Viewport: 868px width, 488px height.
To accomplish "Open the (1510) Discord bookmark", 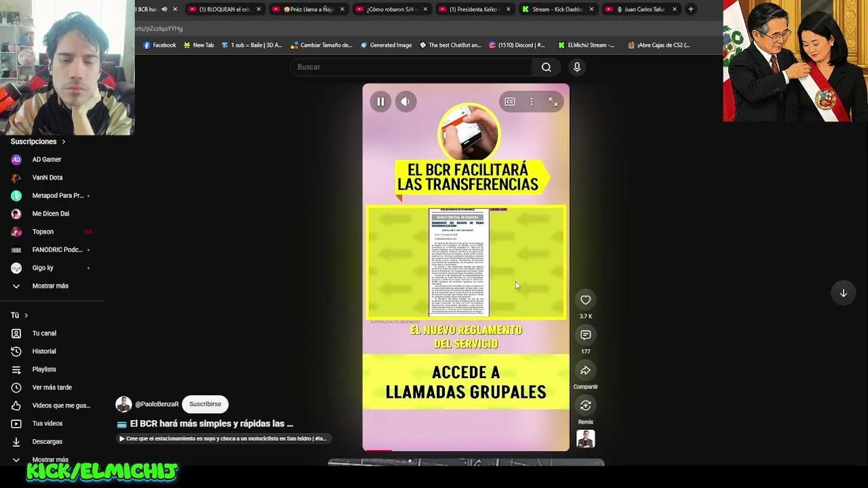I will (517, 45).
